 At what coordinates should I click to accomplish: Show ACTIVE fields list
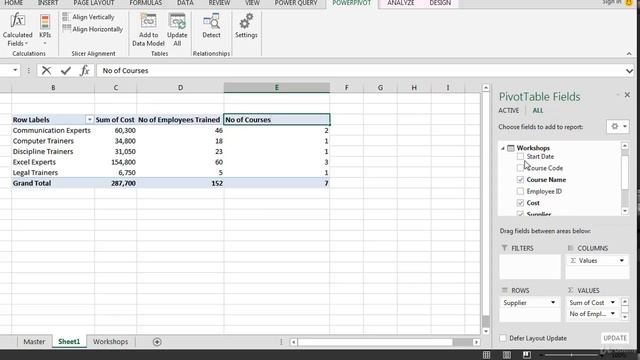click(x=509, y=111)
